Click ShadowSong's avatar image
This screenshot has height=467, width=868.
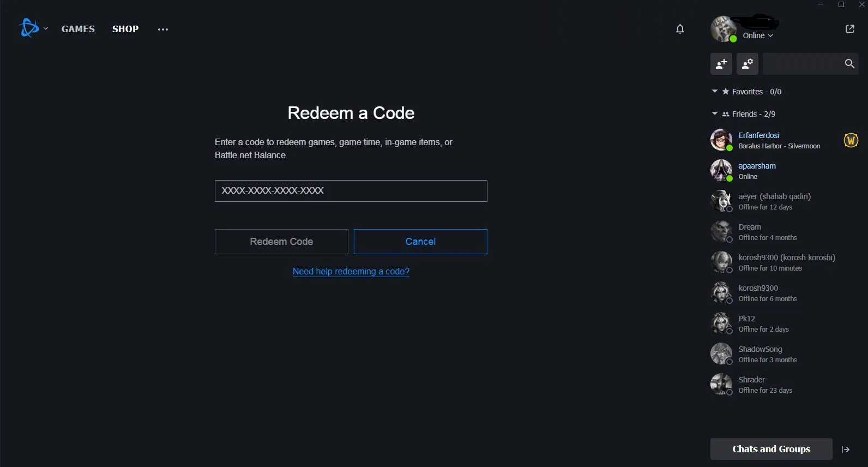point(721,354)
